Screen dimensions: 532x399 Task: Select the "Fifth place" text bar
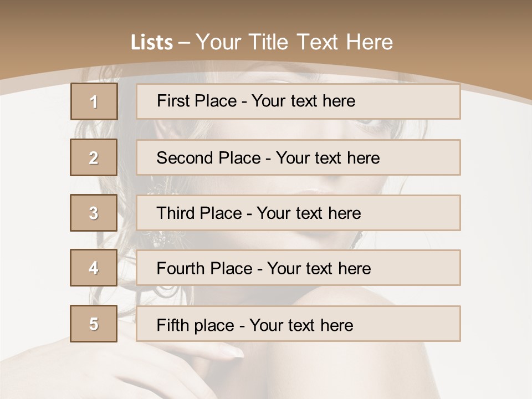pos(298,324)
